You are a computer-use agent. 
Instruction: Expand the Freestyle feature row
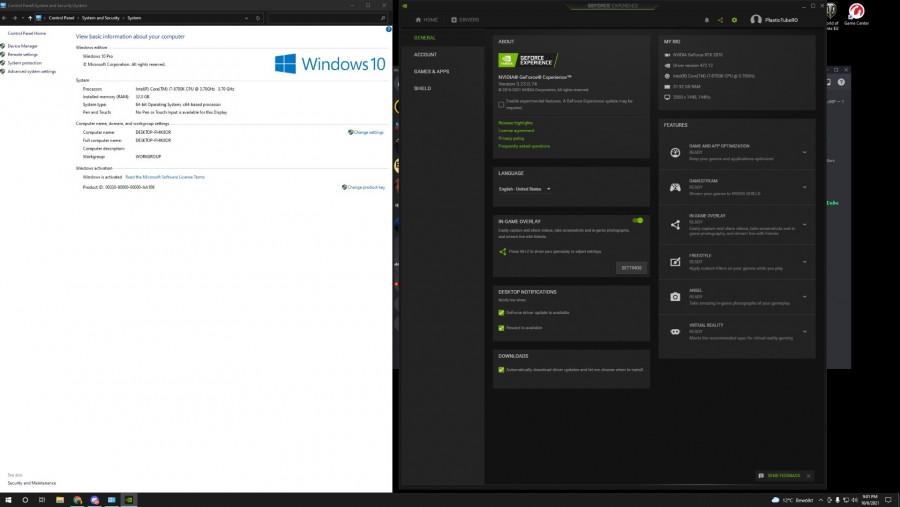pos(804,260)
